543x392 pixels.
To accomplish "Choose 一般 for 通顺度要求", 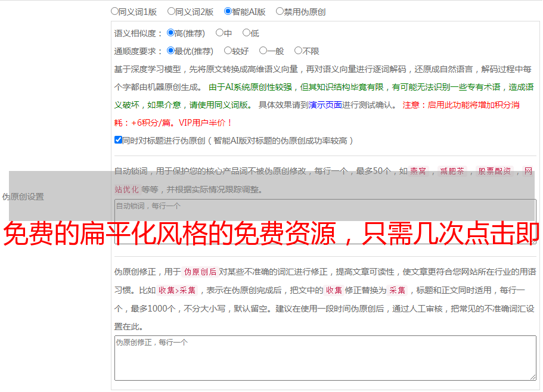I will pos(263,51).
